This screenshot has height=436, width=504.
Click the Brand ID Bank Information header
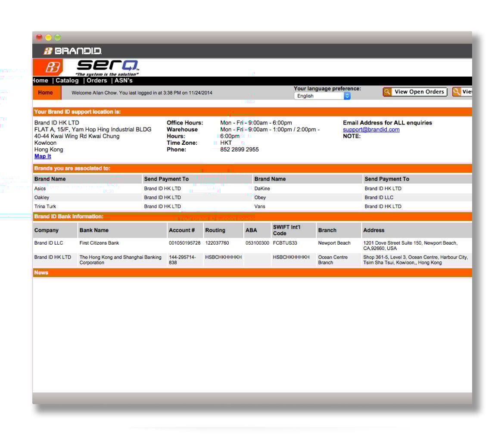(252, 216)
